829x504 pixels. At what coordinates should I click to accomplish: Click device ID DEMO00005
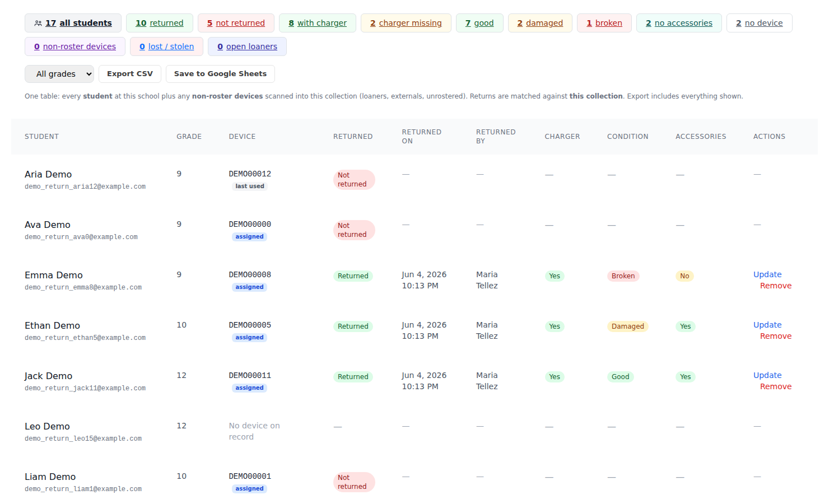click(x=250, y=325)
